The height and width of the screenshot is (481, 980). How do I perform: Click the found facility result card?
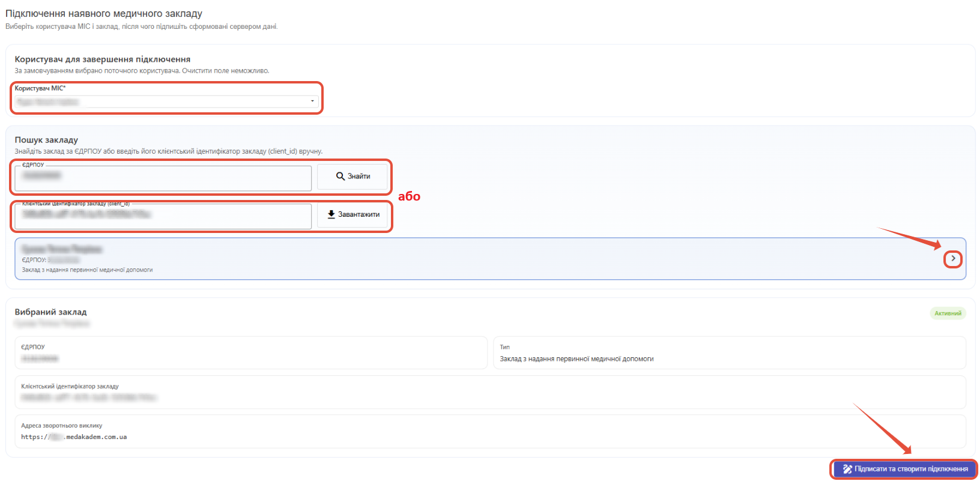coord(490,259)
